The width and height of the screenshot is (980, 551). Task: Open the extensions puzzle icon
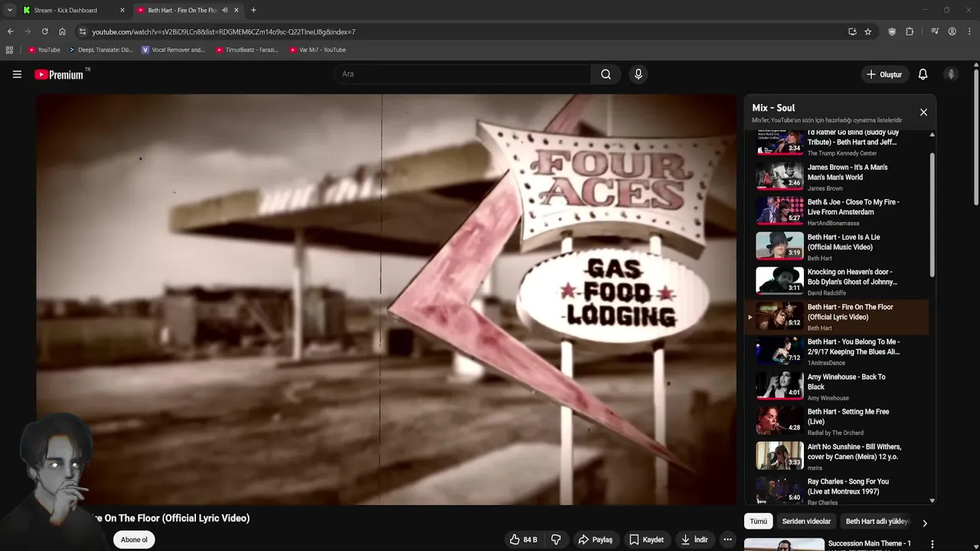910,31
